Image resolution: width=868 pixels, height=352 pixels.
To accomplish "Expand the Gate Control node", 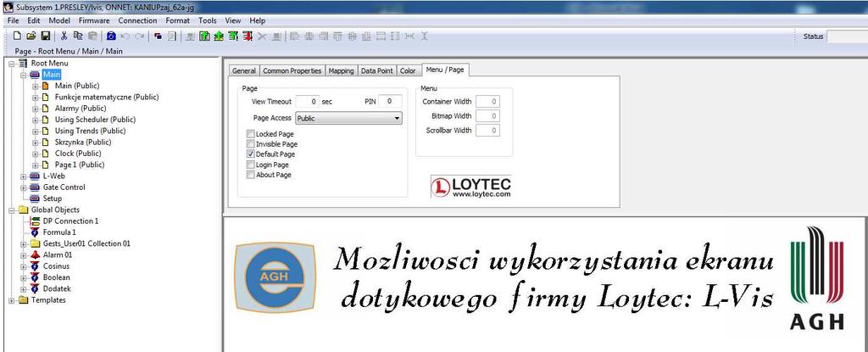I will pyautogui.click(x=23, y=187).
